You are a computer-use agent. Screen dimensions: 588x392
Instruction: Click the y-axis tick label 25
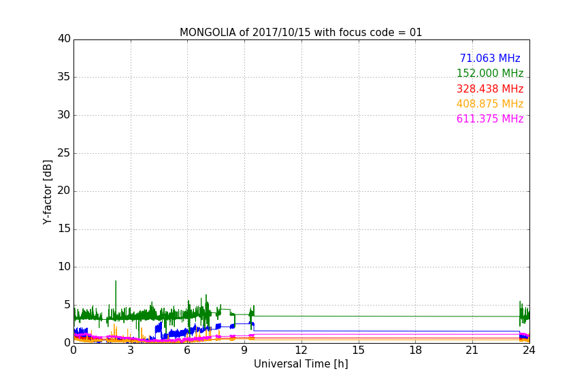[64, 152]
